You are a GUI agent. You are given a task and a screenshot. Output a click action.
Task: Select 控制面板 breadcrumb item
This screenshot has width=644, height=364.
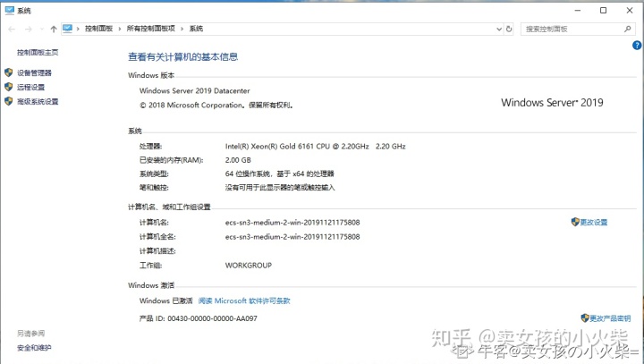(x=98, y=29)
